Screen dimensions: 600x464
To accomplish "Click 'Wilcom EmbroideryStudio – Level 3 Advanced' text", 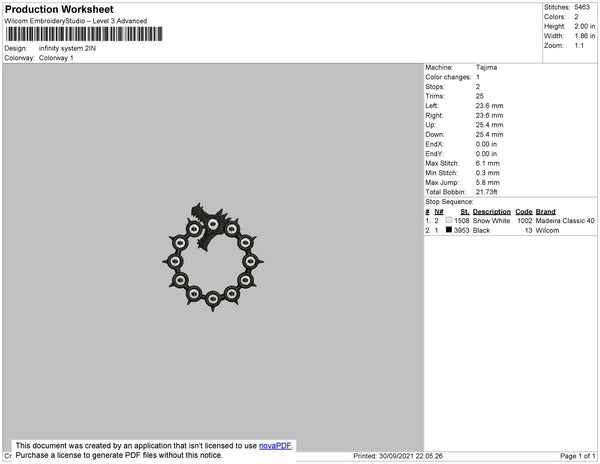I will tap(76, 21).
